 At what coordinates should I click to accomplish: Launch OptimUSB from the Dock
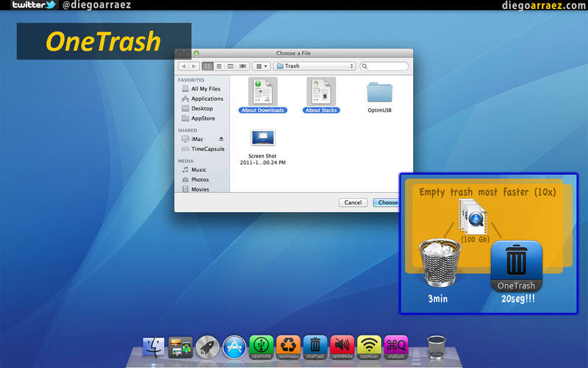pos(262,347)
